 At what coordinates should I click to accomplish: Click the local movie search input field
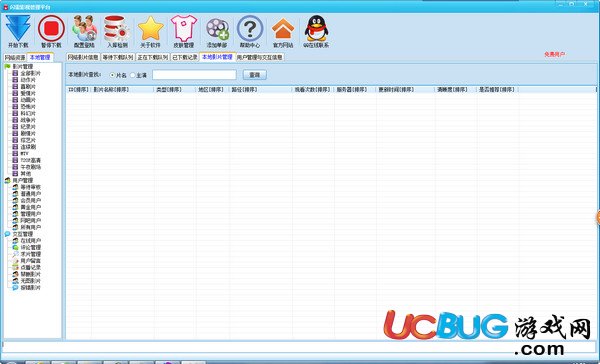pyautogui.click(x=194, y=75)
